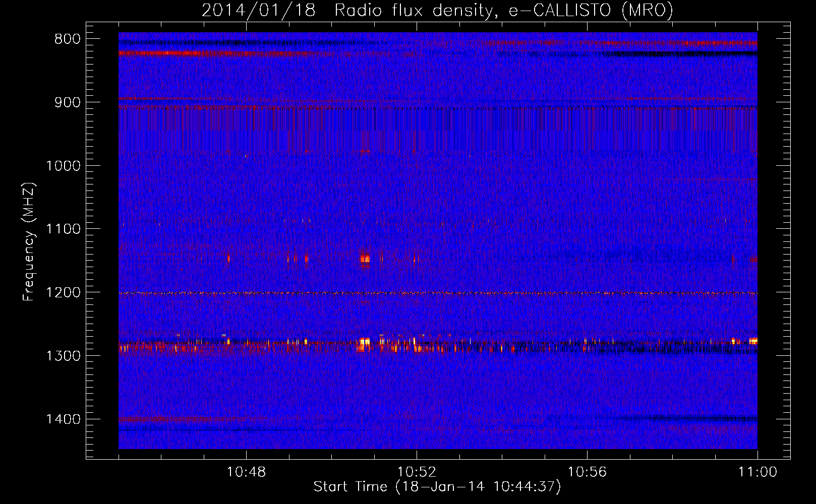Click the 1200 frequency tick label

point(63,292)
